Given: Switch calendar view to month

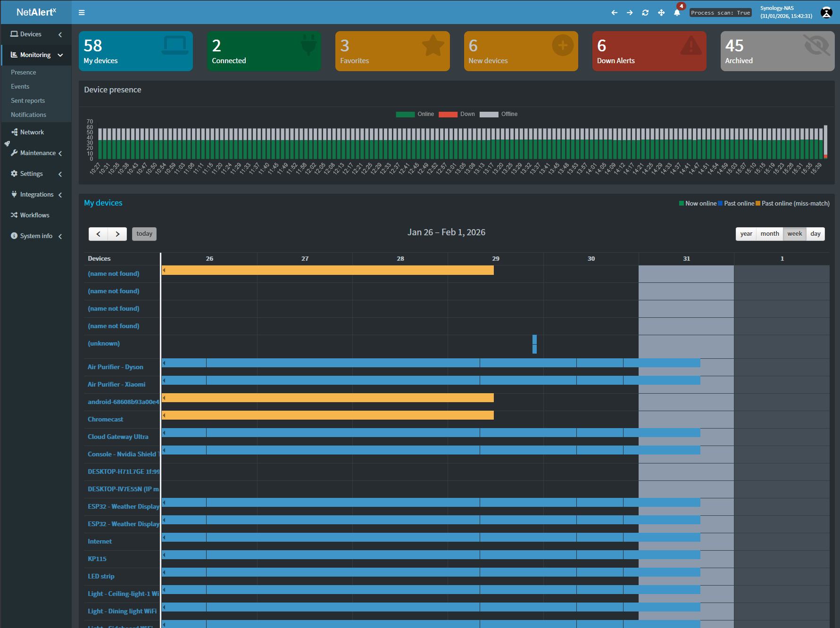Looking at the screenshot, I should pos(769,233).
